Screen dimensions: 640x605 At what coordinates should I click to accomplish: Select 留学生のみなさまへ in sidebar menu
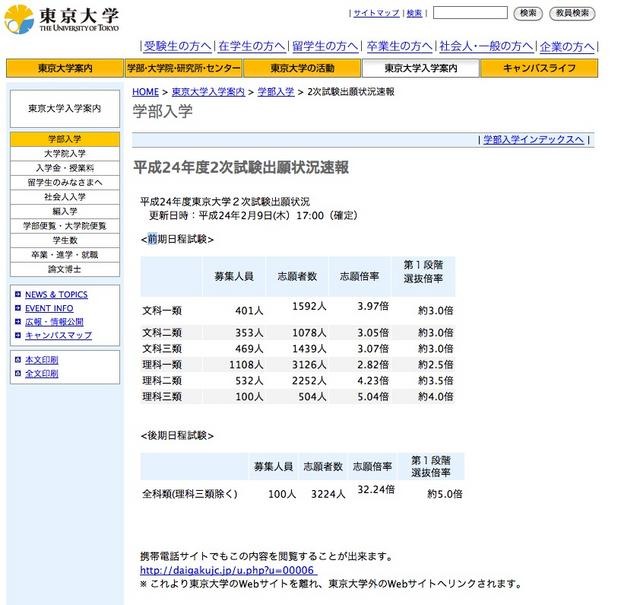(x=65, y=182)
